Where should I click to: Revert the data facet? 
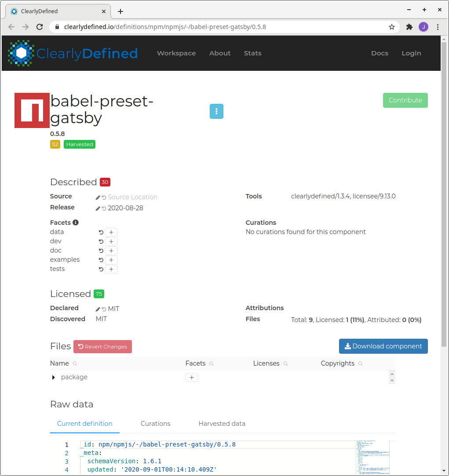click(101, 232)
